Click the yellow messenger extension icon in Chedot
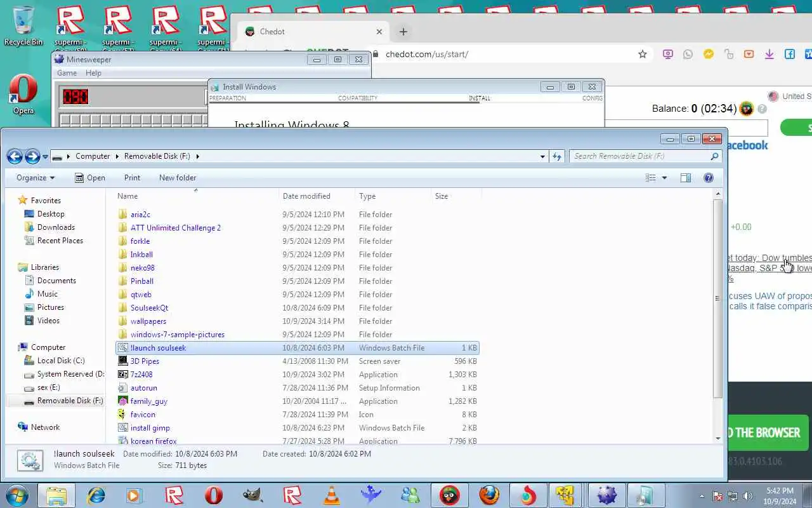The width and height of the screenshot is (812, 508). [709, 55]
